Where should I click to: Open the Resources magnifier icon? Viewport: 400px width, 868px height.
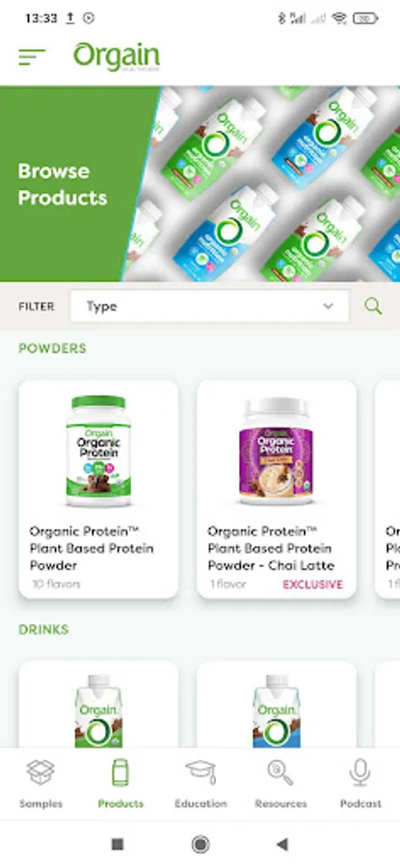(x=280, y=773)
